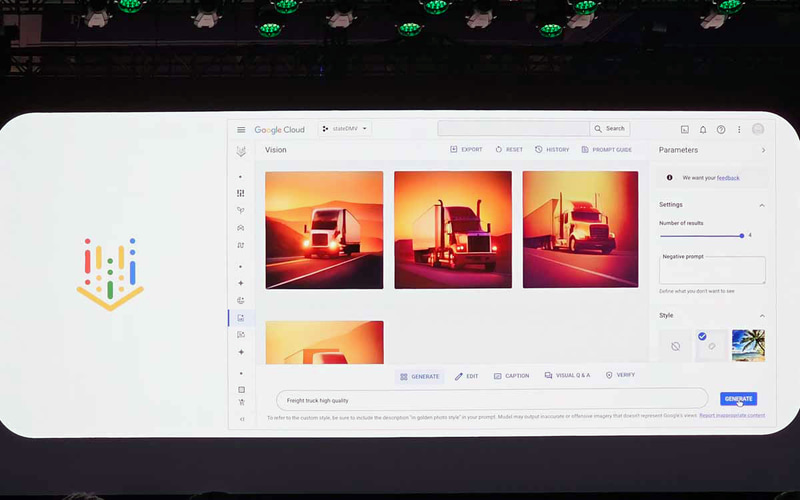800x500 pixels.
Task: Click the 'Vision' page title text
Action: pyautogui.click(x=276, y=150)
